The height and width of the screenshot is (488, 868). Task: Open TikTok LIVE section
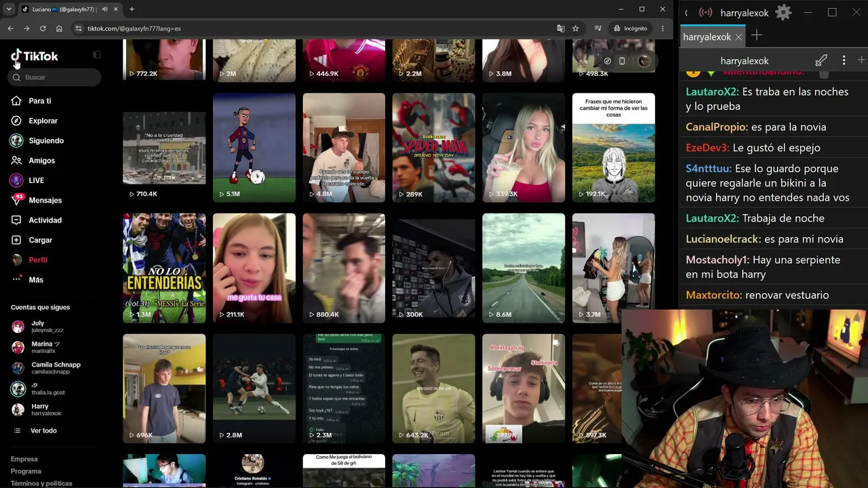[36, 180]
